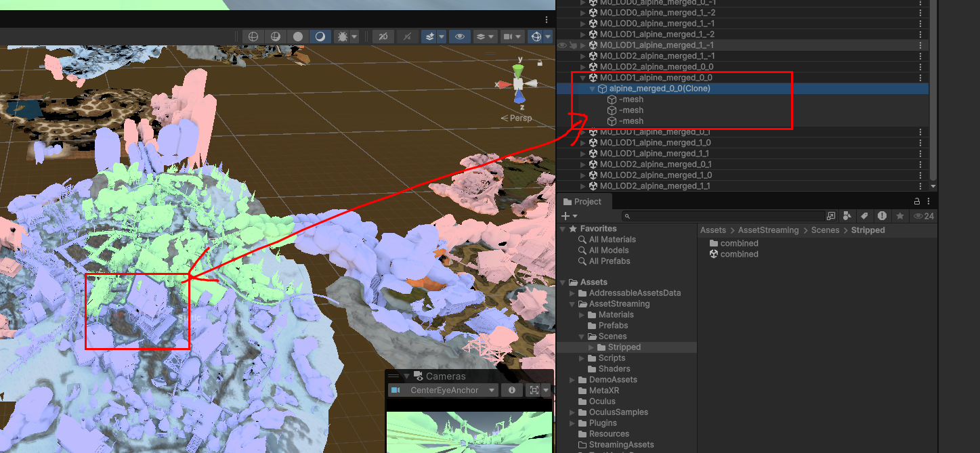Open three-dot menu for M0_LOD1_alpine_merged_1_1
The width and height of the screenshot is (980, 453).
coord(920,154)
